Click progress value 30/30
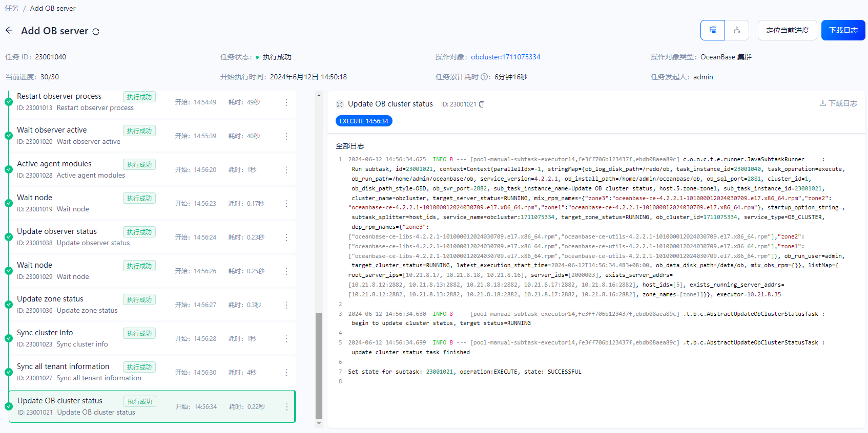 tap(50, 77)
